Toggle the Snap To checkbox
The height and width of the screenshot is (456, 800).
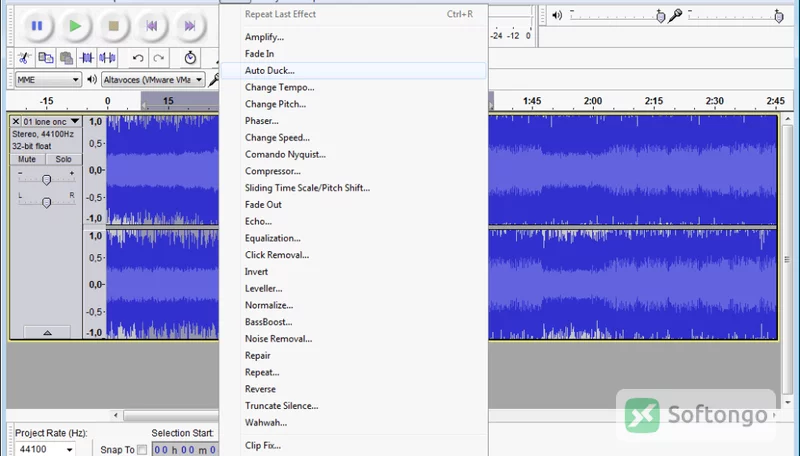coord(142,449)
